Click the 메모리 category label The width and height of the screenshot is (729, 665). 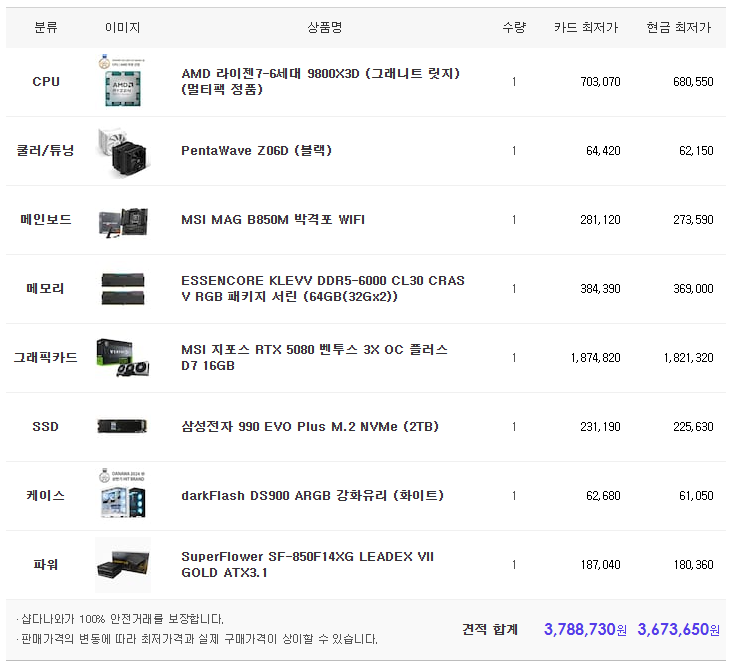tap(46, 288)
